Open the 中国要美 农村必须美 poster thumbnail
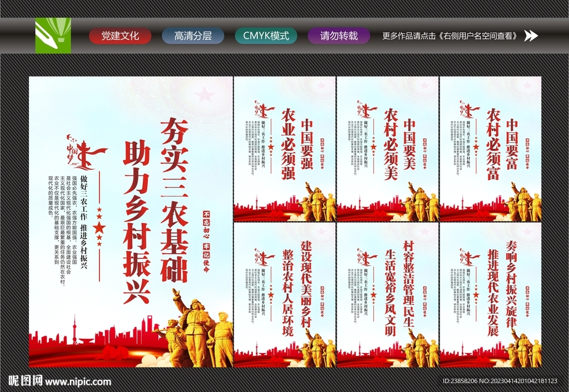The image size is (569, 392). point(387,149)
